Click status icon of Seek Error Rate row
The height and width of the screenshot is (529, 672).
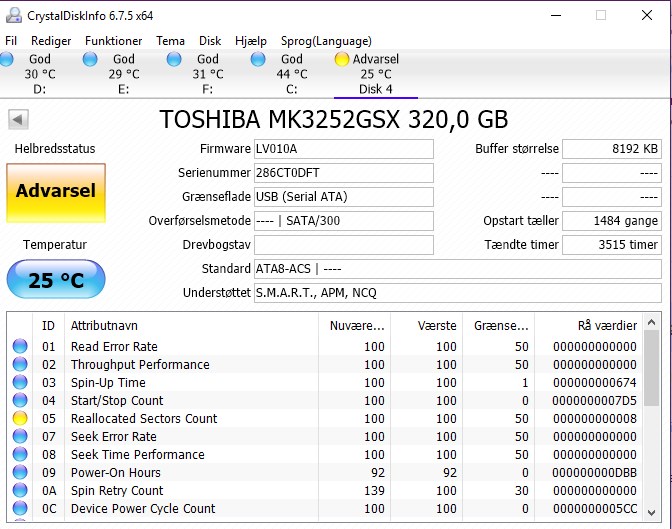click(x=20, y=436)
